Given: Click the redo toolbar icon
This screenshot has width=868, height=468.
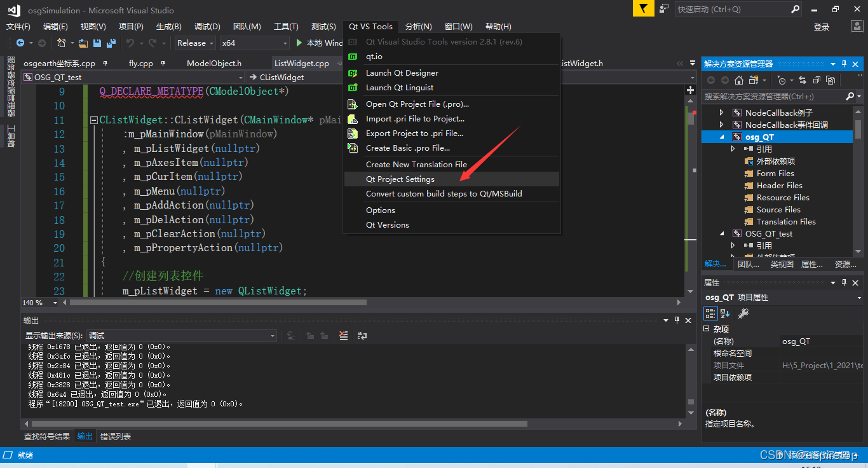Looking at the screenshot, I should pyautogui.click(x=153, y=43).
